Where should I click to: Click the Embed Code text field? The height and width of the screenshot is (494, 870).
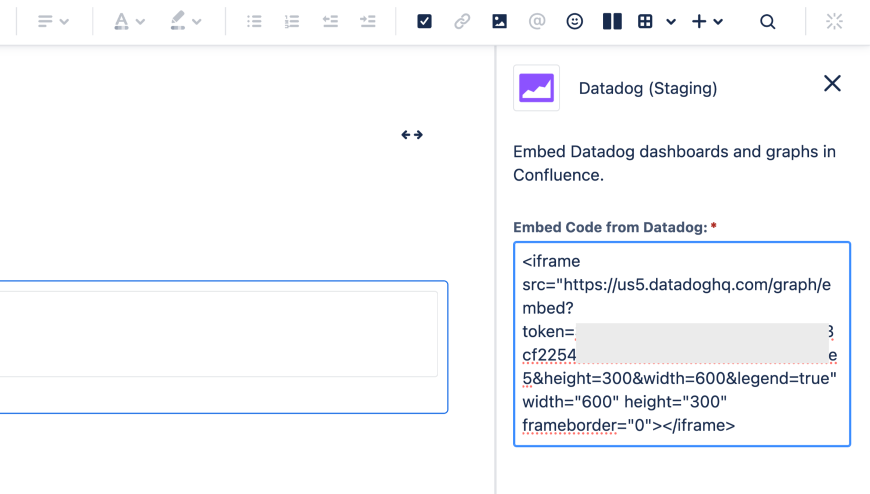point(681,343)
